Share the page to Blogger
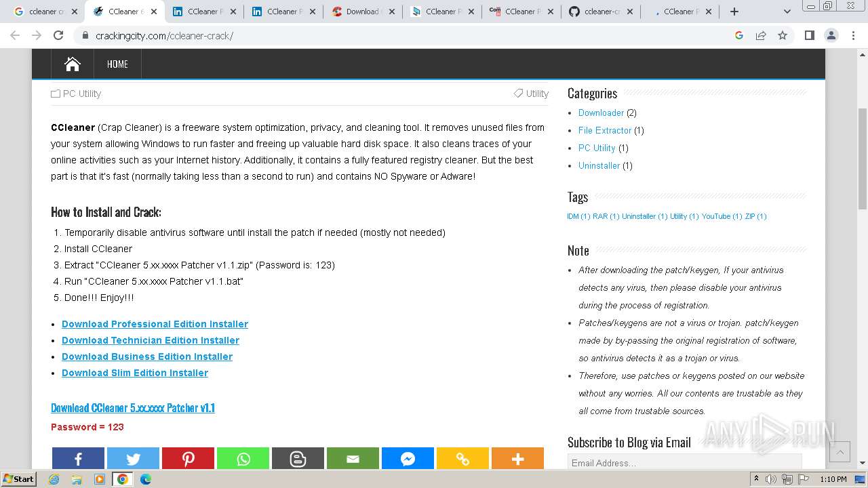This screenshot has height=488, width=868. pos(298,459)
